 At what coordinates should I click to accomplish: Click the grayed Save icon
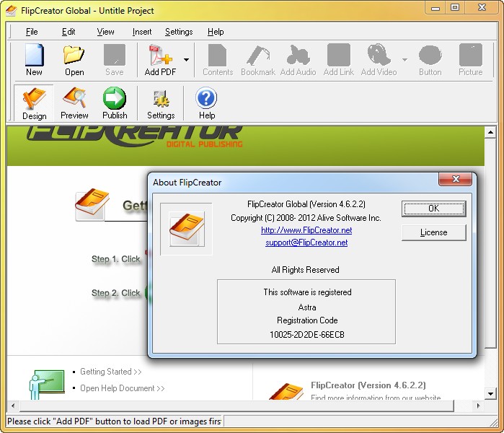pos(115,60)
